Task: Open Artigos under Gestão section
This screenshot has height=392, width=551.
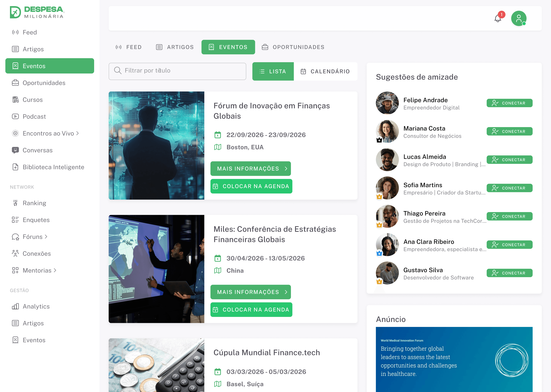Action: (50, 323)
